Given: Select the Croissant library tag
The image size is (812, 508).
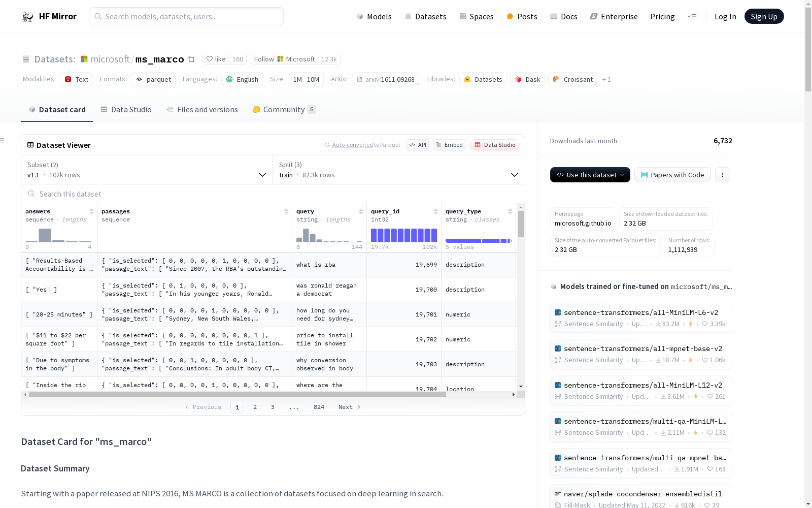Looking at the screenshot, I should (x=573, y=79).
